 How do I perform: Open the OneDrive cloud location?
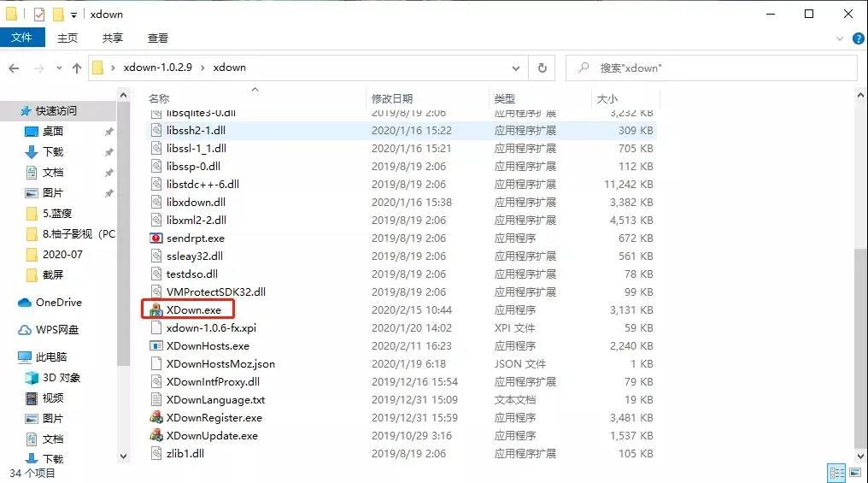58,303
